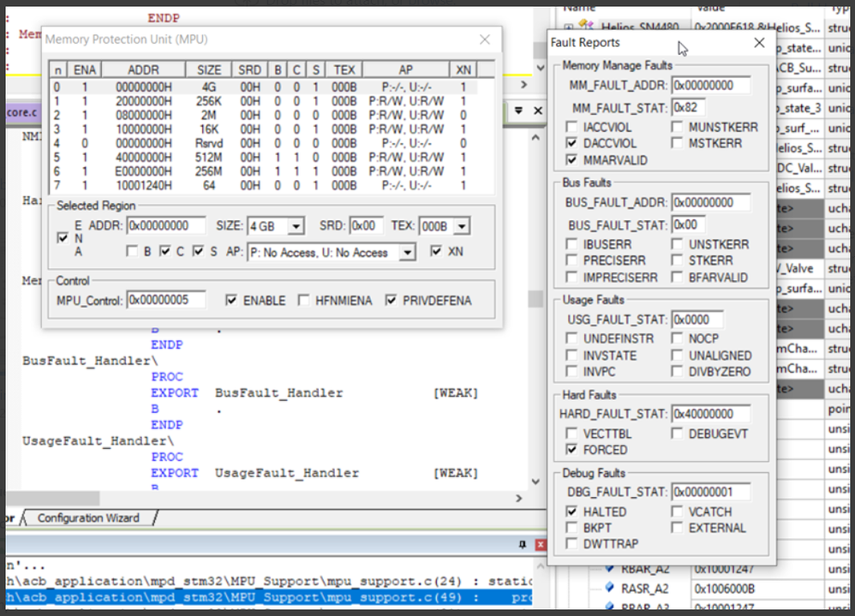Click the selected region ADDR input field
855x616 pixels.
[x=166, y=225]
